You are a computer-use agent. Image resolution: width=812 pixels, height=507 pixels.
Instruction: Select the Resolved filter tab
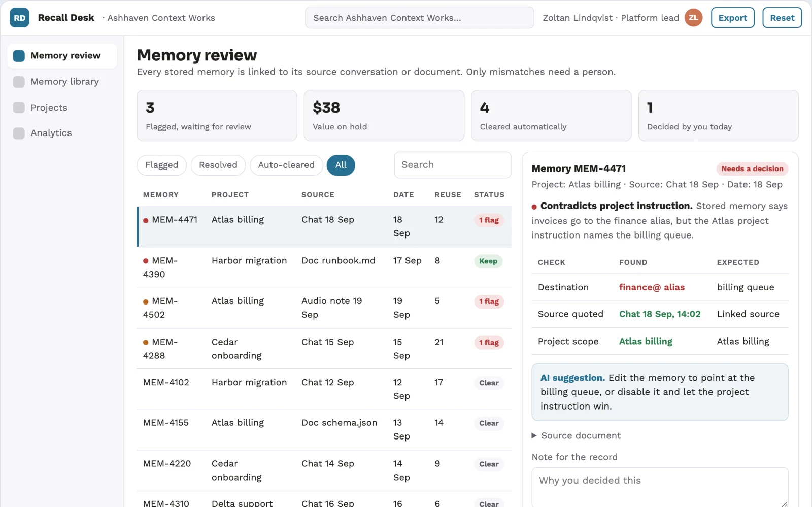pos(218,165)
